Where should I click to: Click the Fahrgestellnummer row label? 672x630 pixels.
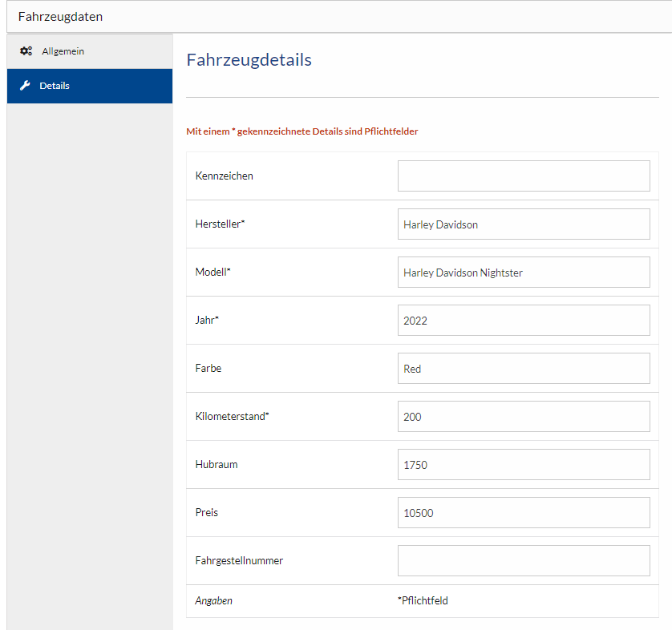(239, 561)
